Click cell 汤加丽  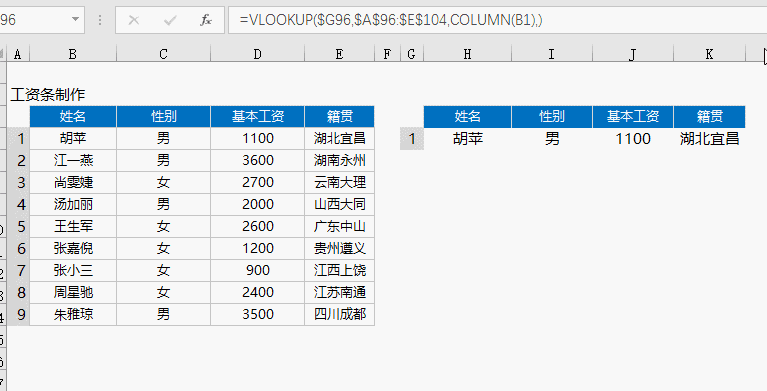coord(73,205)
